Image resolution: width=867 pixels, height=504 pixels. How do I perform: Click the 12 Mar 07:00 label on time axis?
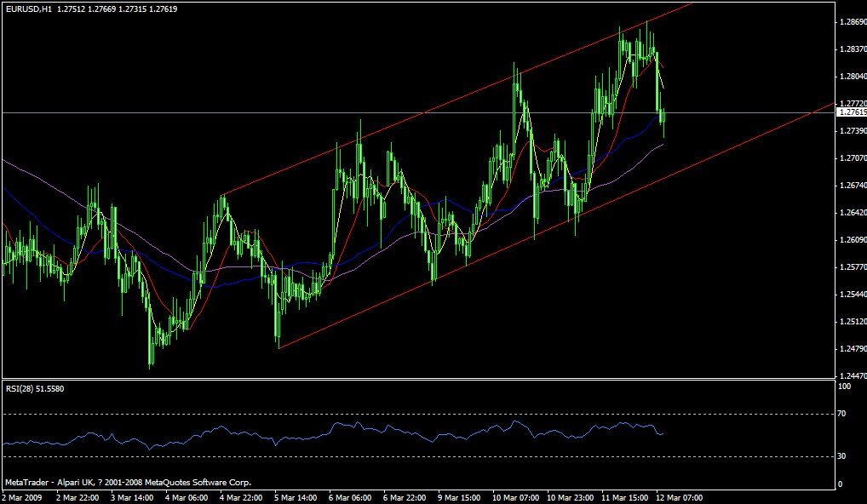(x=681, y=495)
